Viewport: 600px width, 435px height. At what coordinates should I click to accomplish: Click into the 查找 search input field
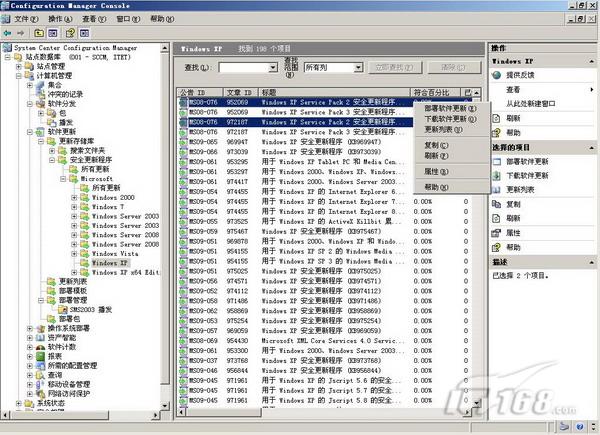point(244,68)
